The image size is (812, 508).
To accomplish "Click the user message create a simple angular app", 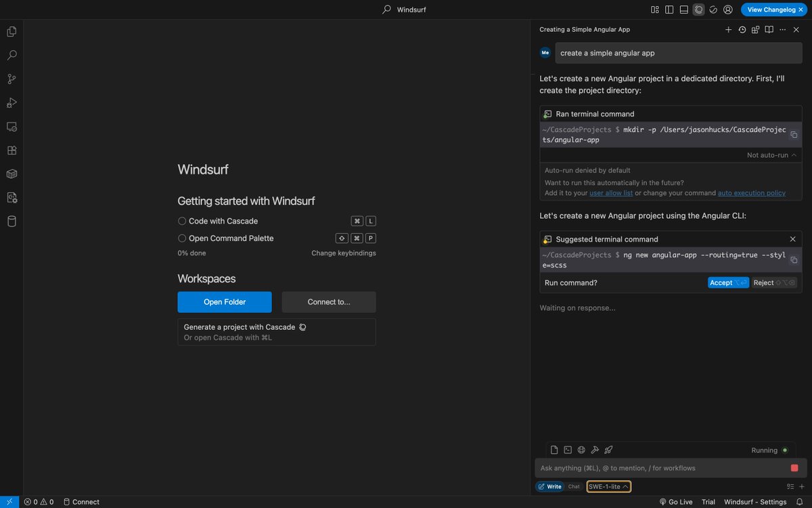I will pyautogui.click(x=679, y=53).
